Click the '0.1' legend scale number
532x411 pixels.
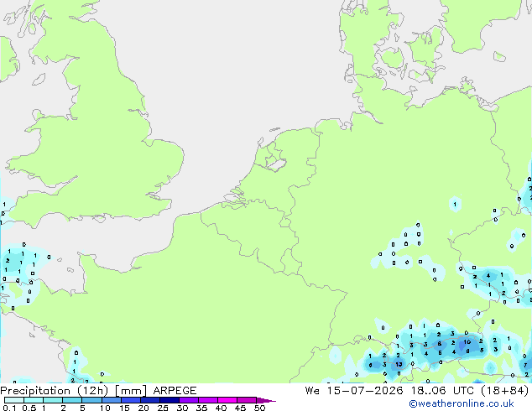point(9,408)
